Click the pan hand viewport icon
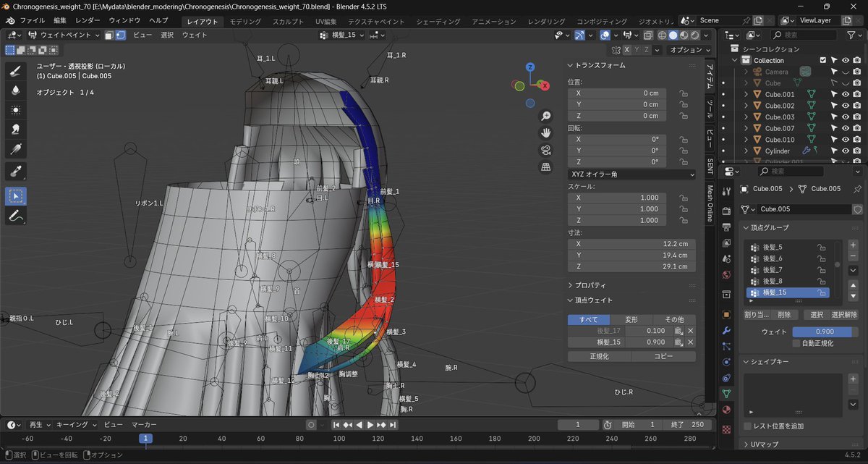Screen dimensions: 868x464 point(546,132)
